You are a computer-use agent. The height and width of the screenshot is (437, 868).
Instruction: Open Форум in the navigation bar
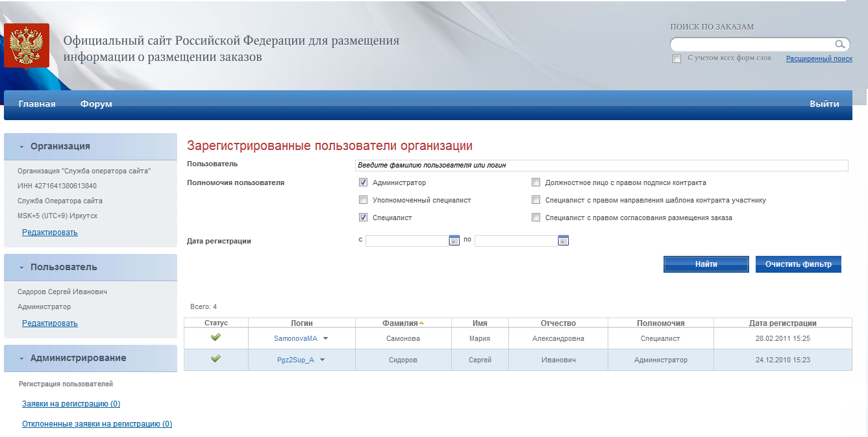96,104
